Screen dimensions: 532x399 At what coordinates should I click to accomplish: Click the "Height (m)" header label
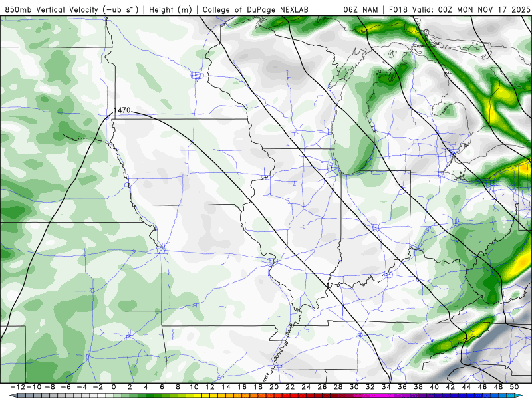click(x=170, y=10)
